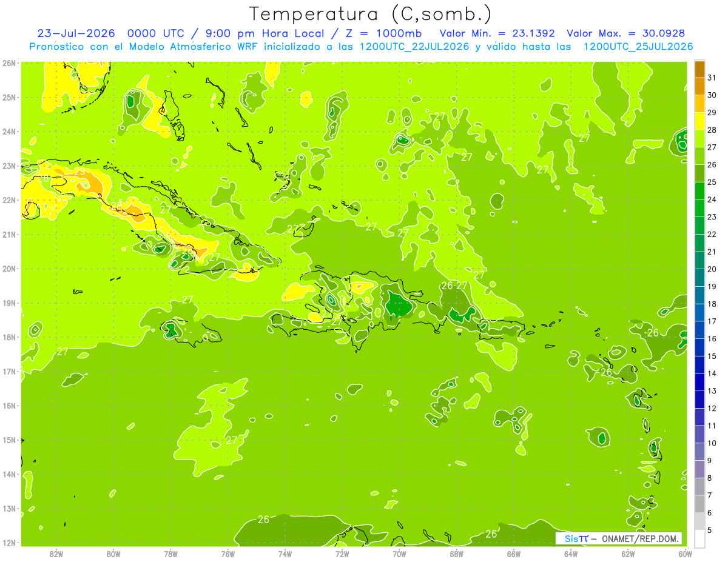
Task: Click the "14N" latitude axis label
Action: (x=9, y=474)
